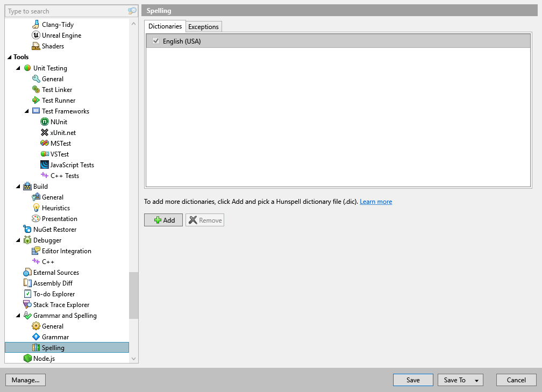Open xUnit.net framework settings
This screenshot has width=542, height=392.
point(44,132)
